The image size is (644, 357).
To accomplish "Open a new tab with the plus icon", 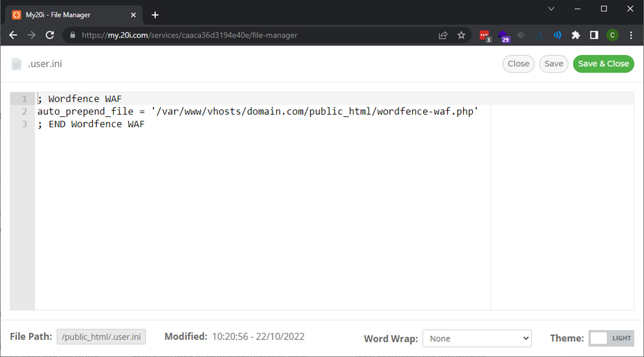I will [155, 15].
